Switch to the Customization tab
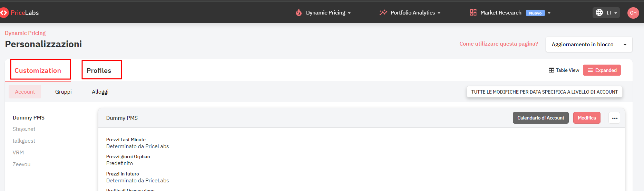Viewport: 644px width, 191px height. (x=38, y=70)
